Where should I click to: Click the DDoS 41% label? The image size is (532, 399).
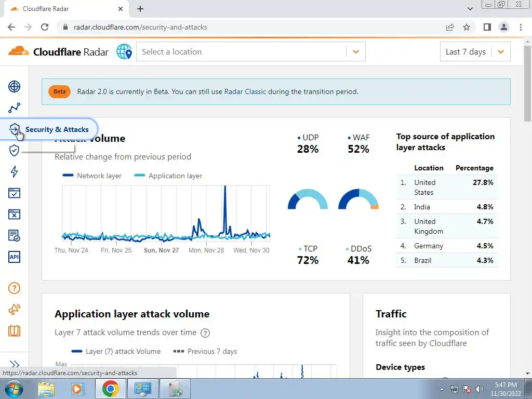click(x=358, y=255)
